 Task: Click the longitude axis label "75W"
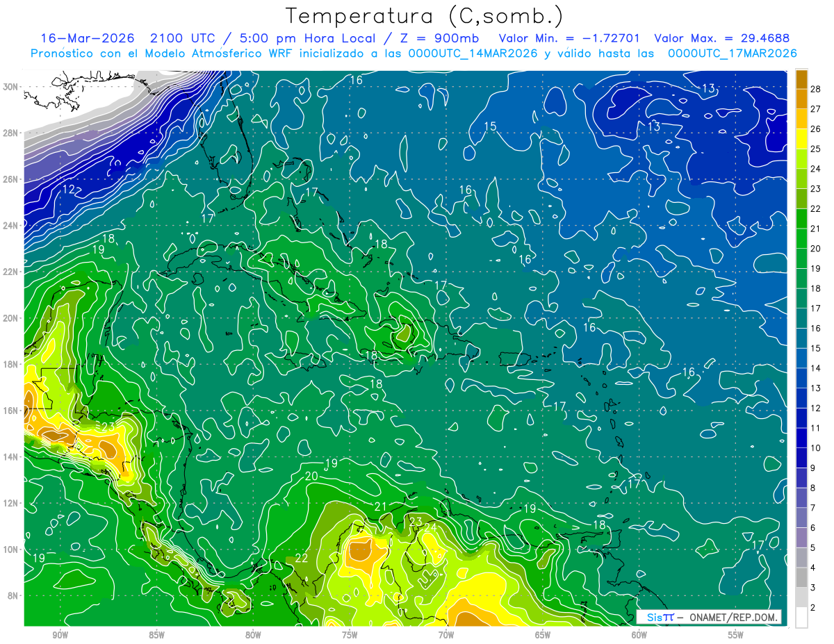tap(350, 634)
